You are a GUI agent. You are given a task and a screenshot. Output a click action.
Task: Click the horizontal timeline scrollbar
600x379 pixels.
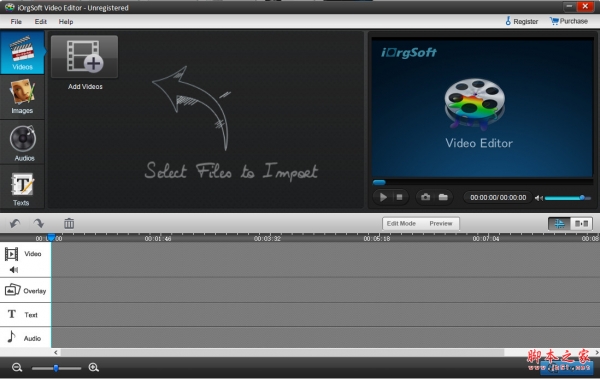point(282,352)
